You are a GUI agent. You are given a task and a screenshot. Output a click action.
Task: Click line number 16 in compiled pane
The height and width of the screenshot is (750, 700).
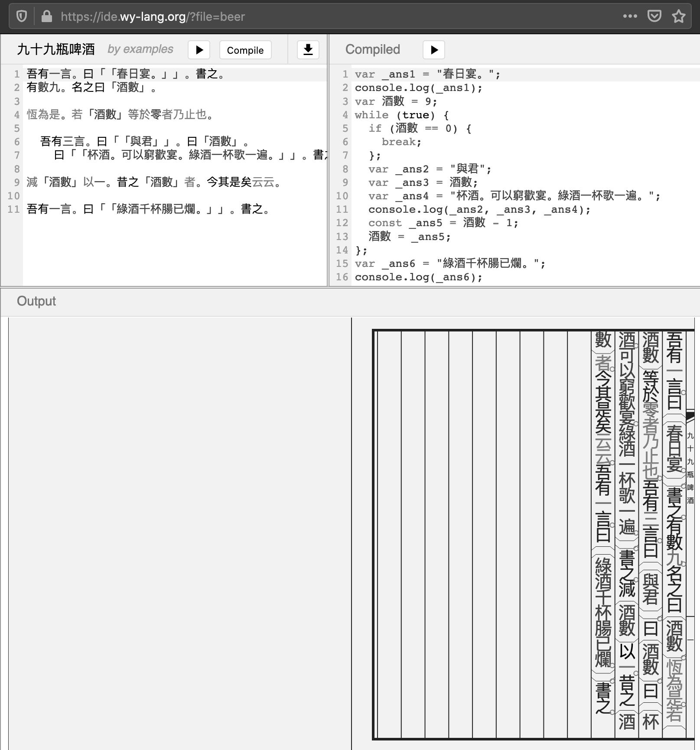coord(342,277)
